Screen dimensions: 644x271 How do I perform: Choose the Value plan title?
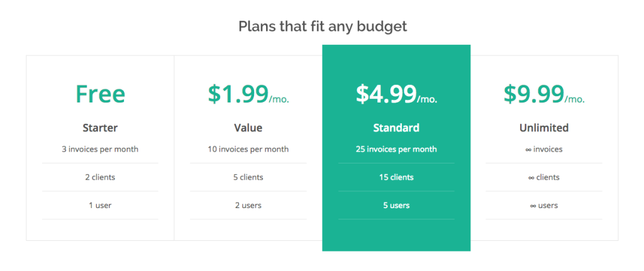[248, 128]
